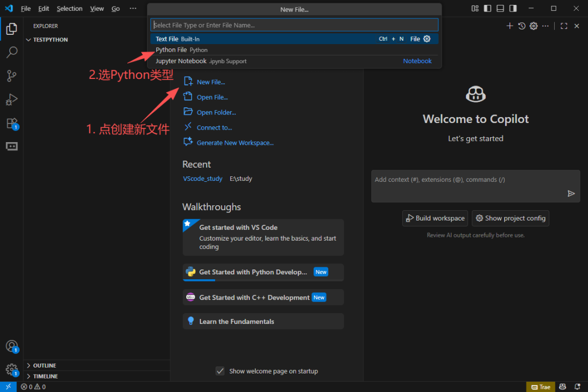This screenshot has width=588, height=392.
Task: Maximize the Copilot chat panel
Action: coord(564,26)
